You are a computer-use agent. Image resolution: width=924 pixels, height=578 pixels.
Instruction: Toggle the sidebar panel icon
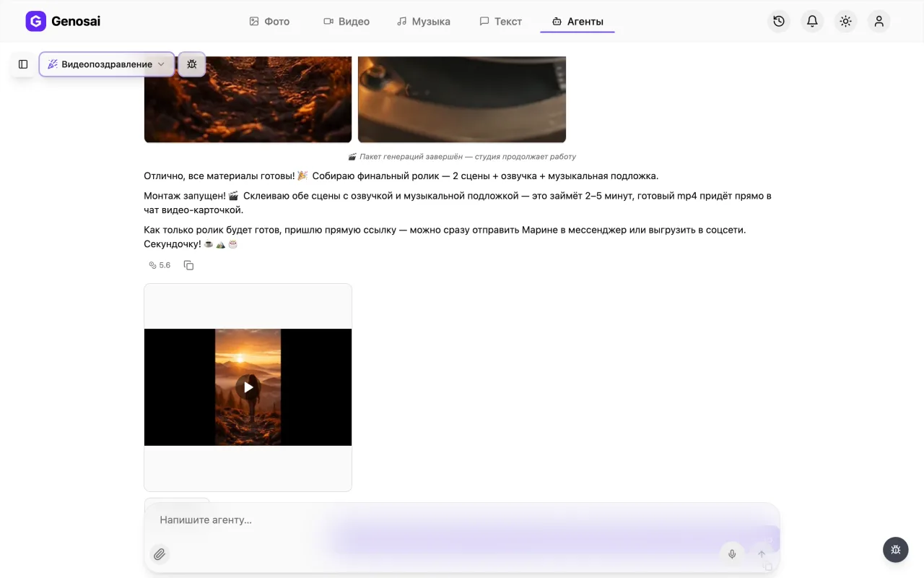click(23, 64)
